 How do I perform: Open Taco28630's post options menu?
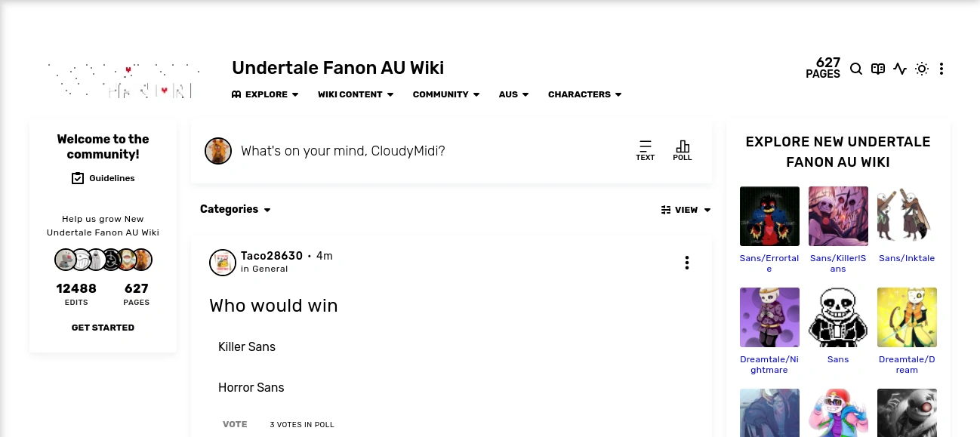[686, 263]
